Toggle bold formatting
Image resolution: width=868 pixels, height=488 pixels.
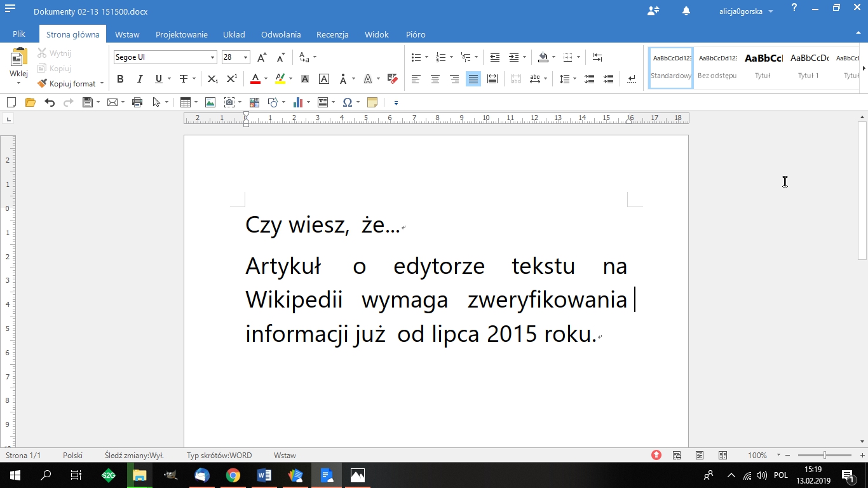click(120, 79)
